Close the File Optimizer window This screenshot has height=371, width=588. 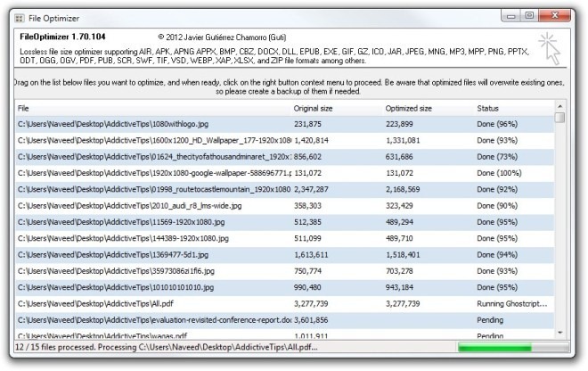555,16
